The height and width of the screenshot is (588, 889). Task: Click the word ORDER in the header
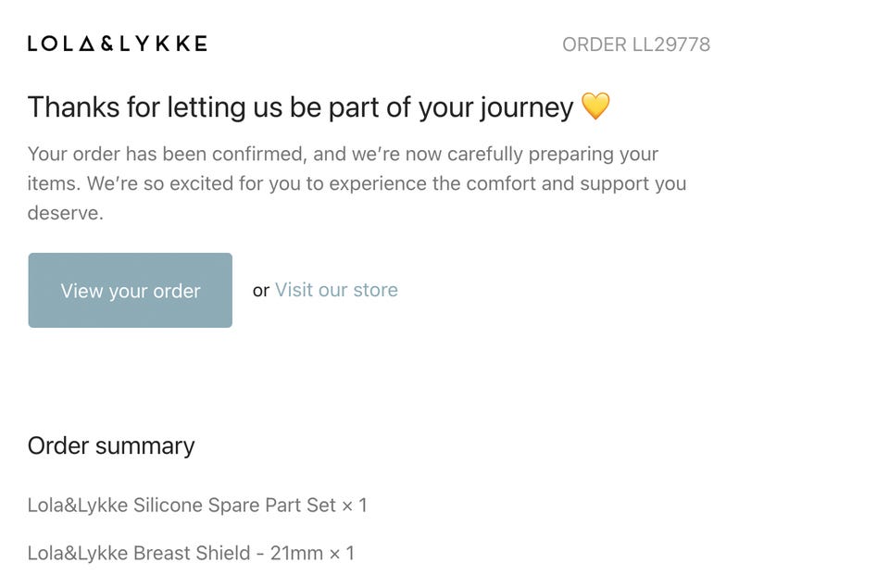coord(594,44)
